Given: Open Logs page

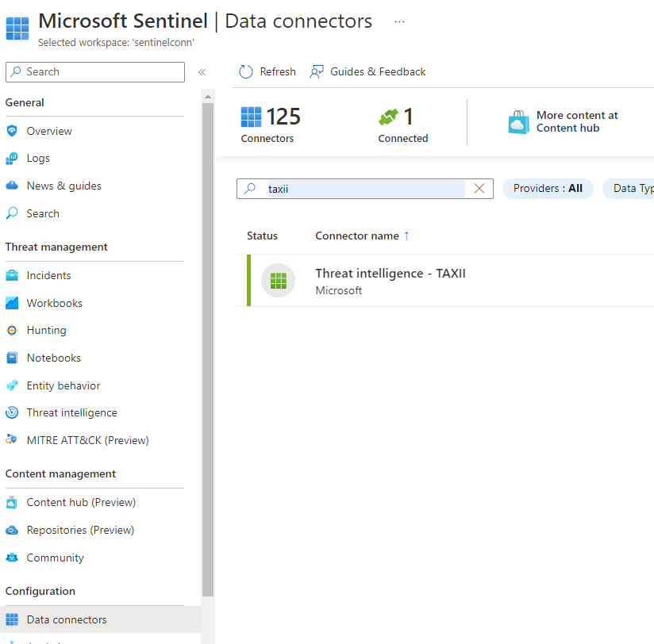Looking at the screenshot, I should click(38, 159).
